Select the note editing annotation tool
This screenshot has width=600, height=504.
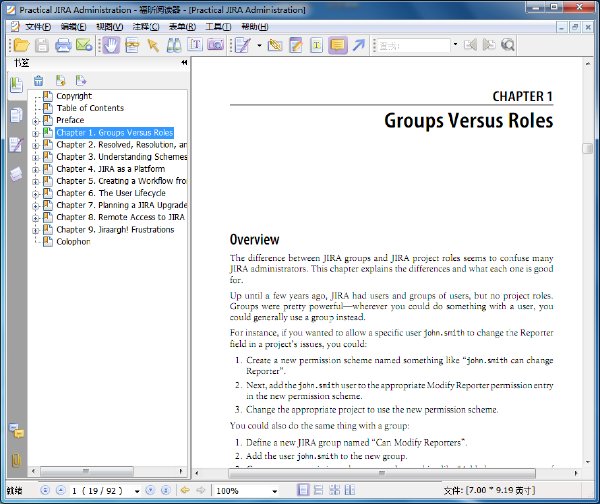click(296, 45)
